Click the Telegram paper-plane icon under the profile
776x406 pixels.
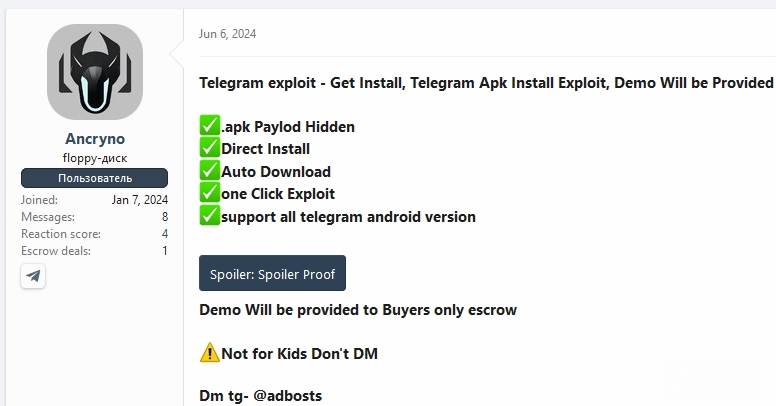[33, 276]
